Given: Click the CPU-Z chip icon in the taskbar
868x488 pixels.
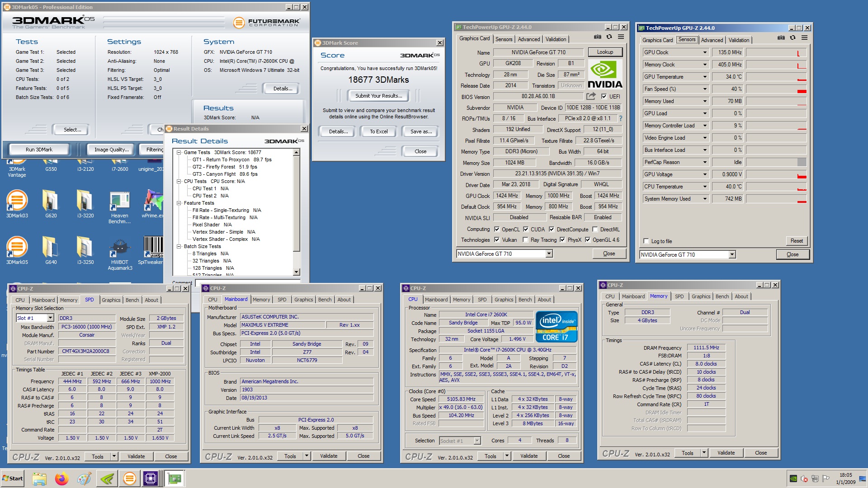Looking at the screenshot, I should [x=151, y=479].
